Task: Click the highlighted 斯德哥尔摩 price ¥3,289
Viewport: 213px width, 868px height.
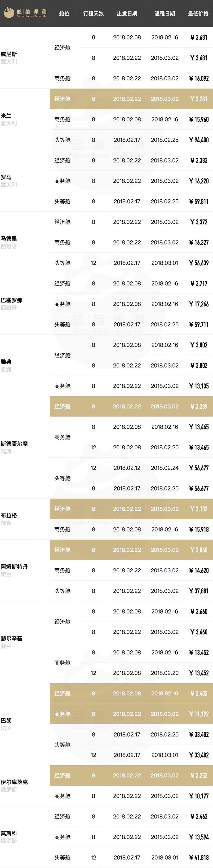Action: click(199, 406)
